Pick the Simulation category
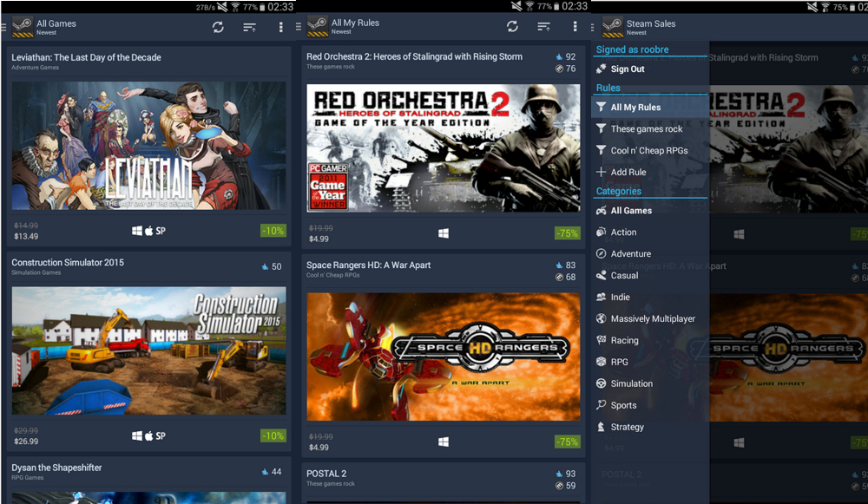Viewport: 868px width, 504px height. [x=631, y=383]
